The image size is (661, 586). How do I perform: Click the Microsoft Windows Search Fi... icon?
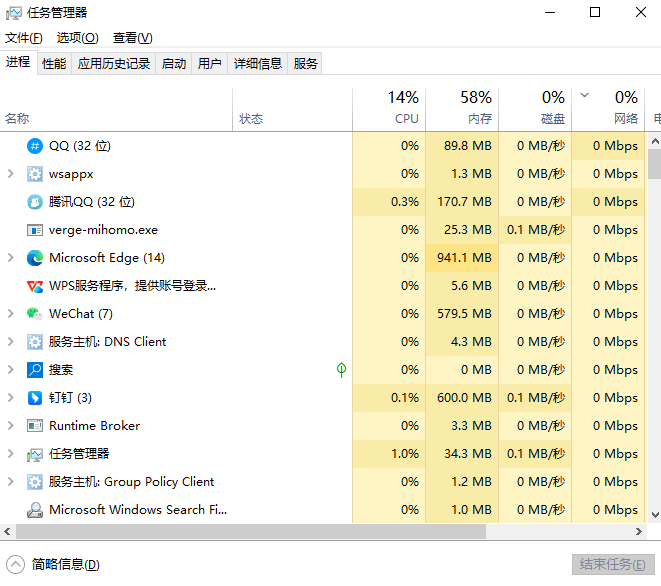pyautogui.click(x=35, y=510)
